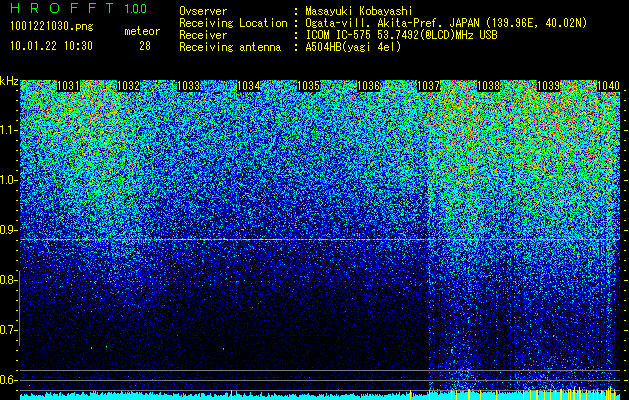Click the kHz axis unit label

tap(9, 81)
